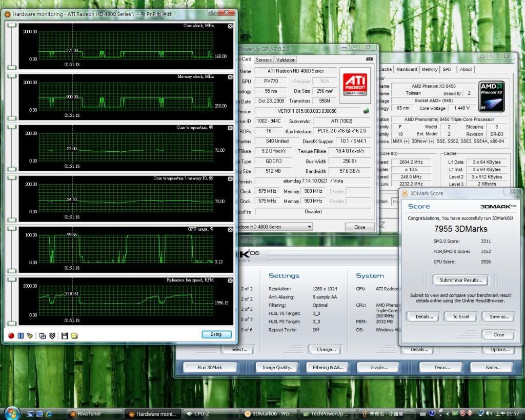
Task: Click the double chevron down icon
Action: pos(52,335)
